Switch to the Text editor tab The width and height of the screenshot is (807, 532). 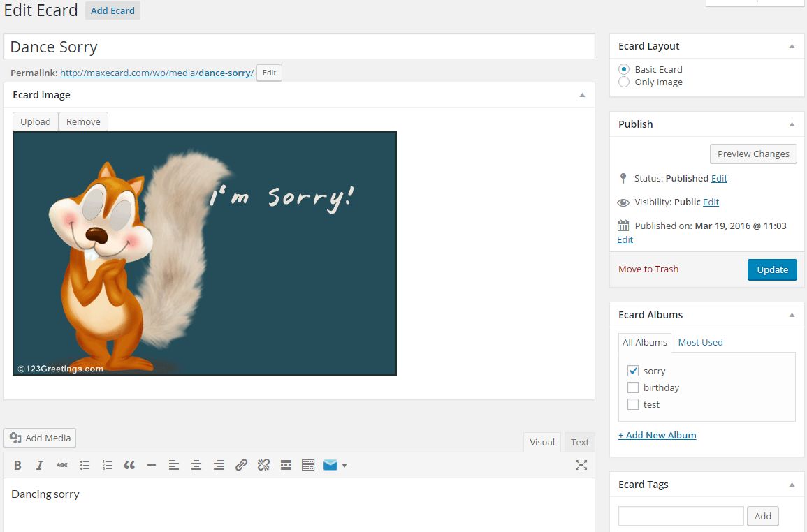579,442
